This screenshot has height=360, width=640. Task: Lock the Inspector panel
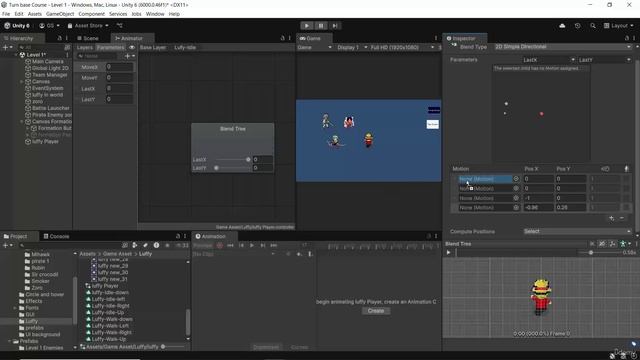pyautogui.click(x=627, y=38)
